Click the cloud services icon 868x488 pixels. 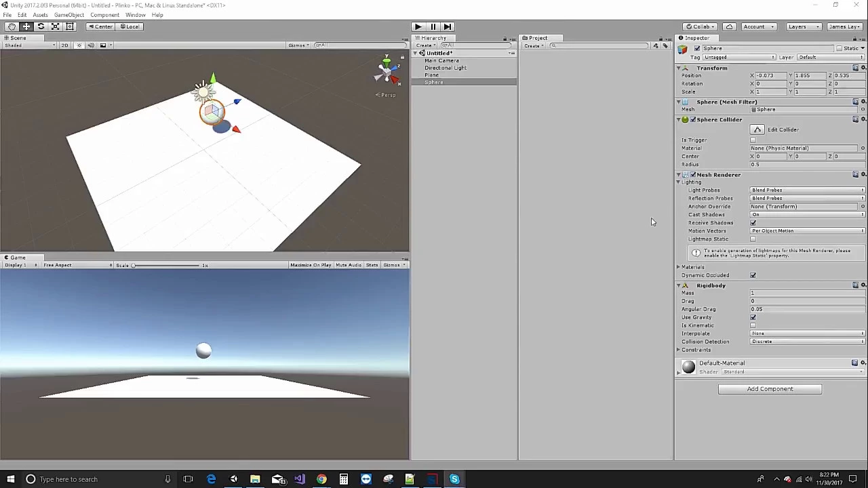[729, 26]
